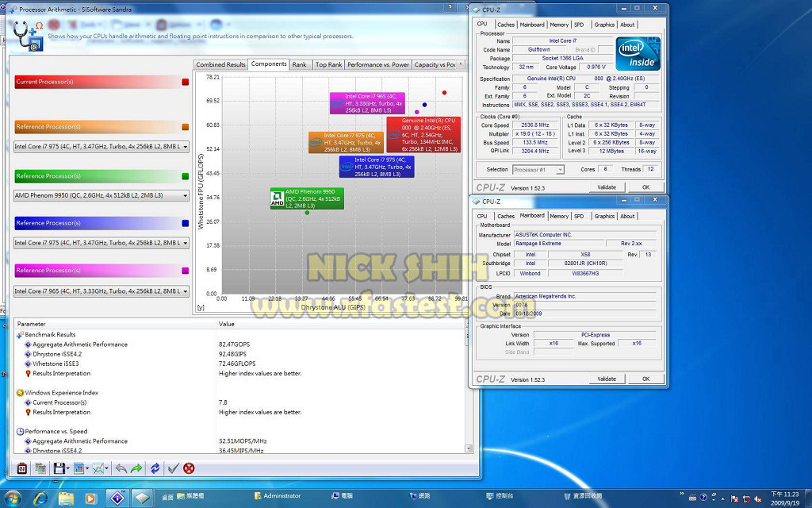This screenshot has width=812, height=508.
Task: Toggle the green reference processor checkbox
Action: (186, 176)
